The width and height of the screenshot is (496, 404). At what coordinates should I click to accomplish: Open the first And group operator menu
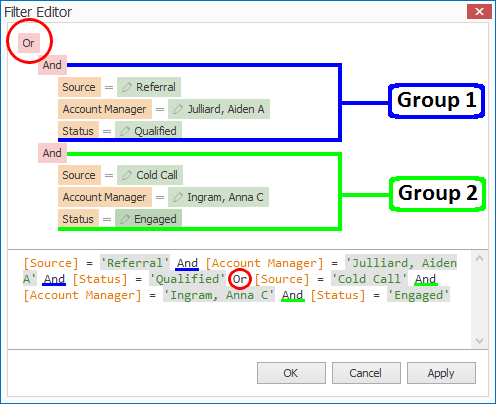click(x=52, y=65)
